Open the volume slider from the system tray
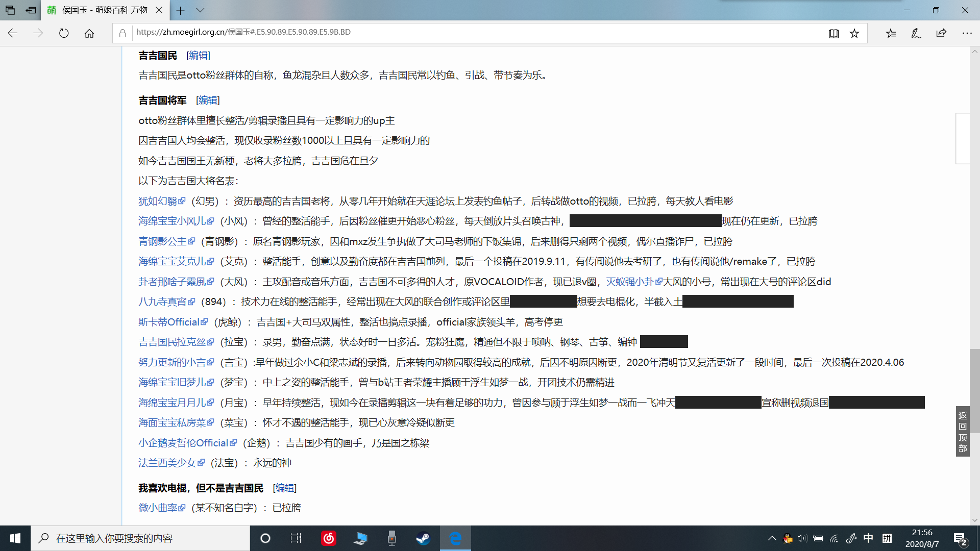980x551 pixels. pyautogui.click(x=801, y=538)
